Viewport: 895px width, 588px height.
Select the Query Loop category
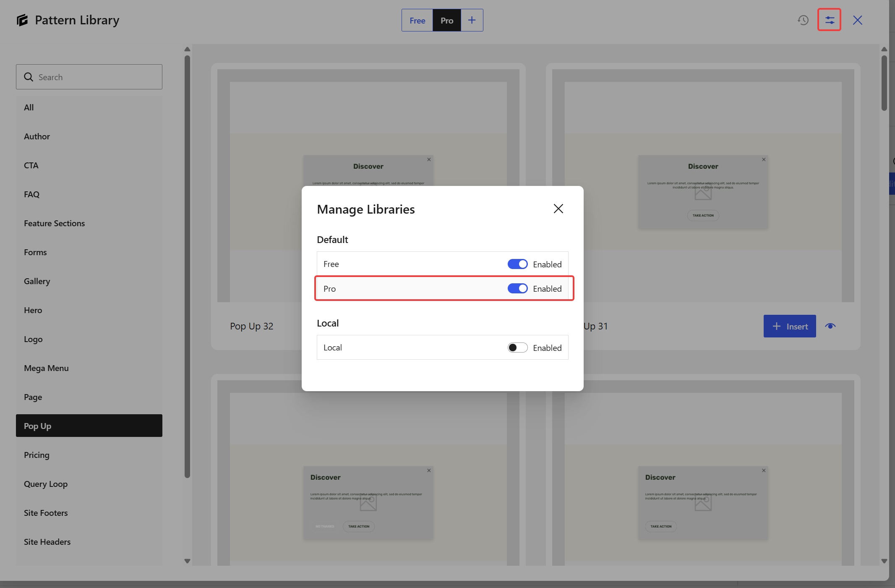click(x=89, y=484)
